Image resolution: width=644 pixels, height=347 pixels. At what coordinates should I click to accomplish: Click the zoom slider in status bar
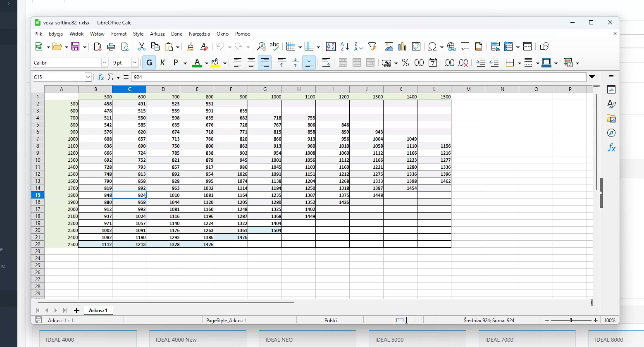571,320
